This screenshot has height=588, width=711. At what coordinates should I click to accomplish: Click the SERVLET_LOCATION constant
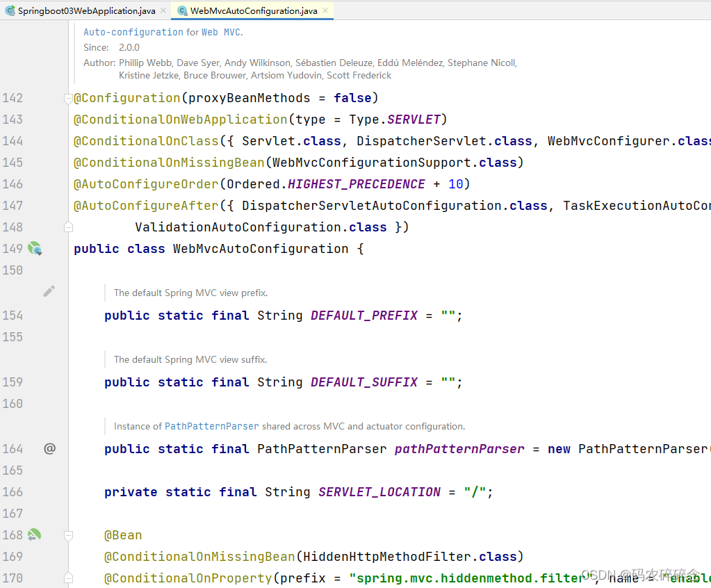(379, 492)
